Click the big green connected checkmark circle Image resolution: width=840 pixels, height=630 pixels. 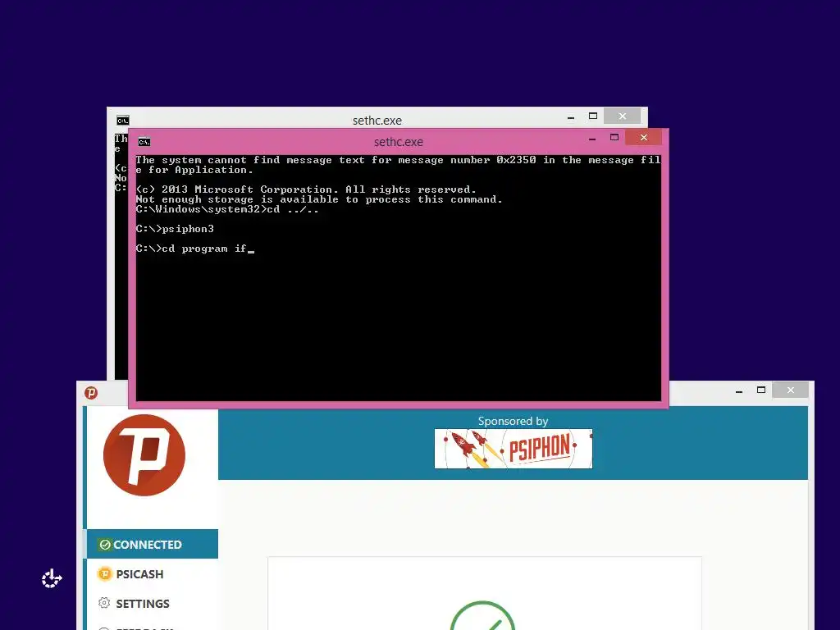point(482,616)
